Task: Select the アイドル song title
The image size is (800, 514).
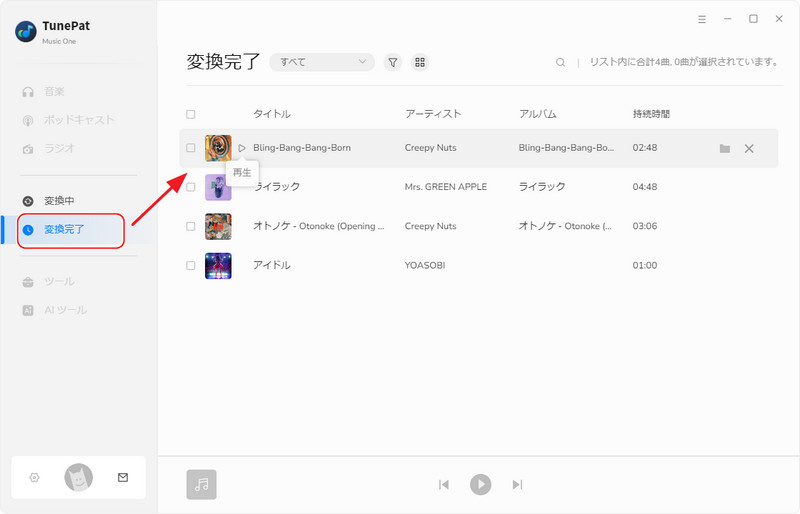Action: point(272,265)
